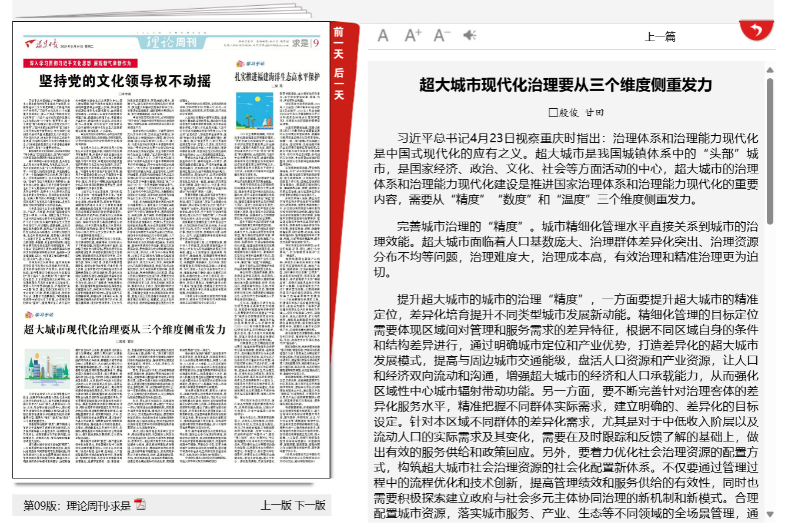Open next page 下一版
788x532 pixels.
[x=310, y=505]
